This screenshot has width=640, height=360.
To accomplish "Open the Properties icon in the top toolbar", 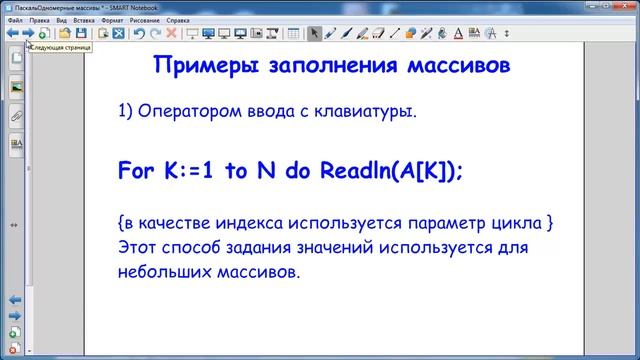I will tap(474, 33).
